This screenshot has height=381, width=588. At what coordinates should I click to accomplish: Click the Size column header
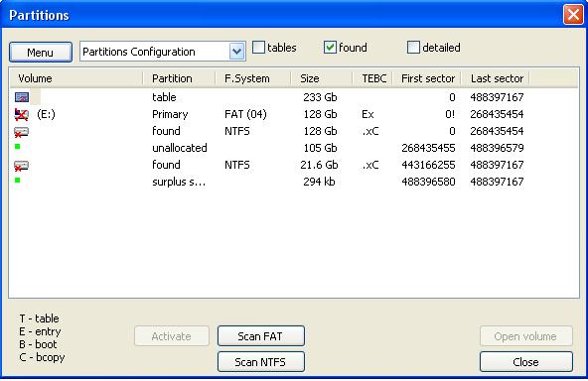coord(322,78)
